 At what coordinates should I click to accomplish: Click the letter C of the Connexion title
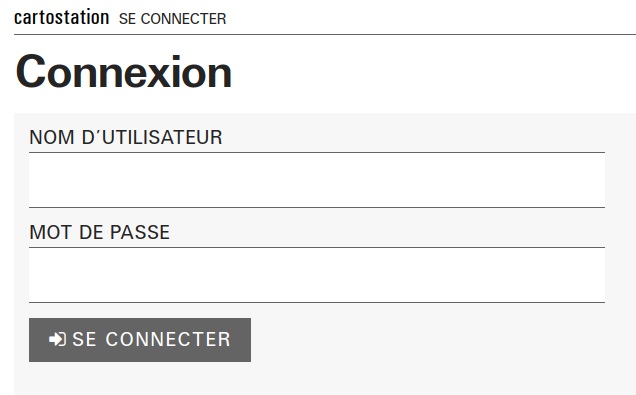point(30,72)
